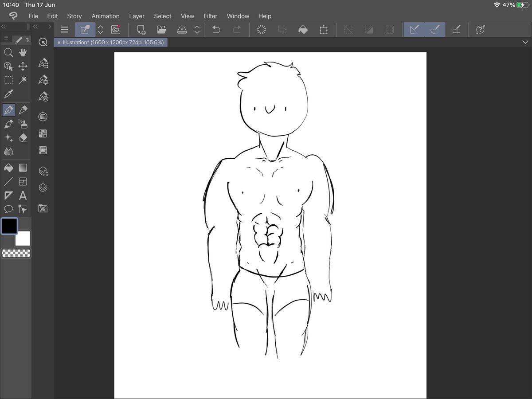The image size is (532, 399).
Task: Select the Frame border tool
Action: point(23,181)
